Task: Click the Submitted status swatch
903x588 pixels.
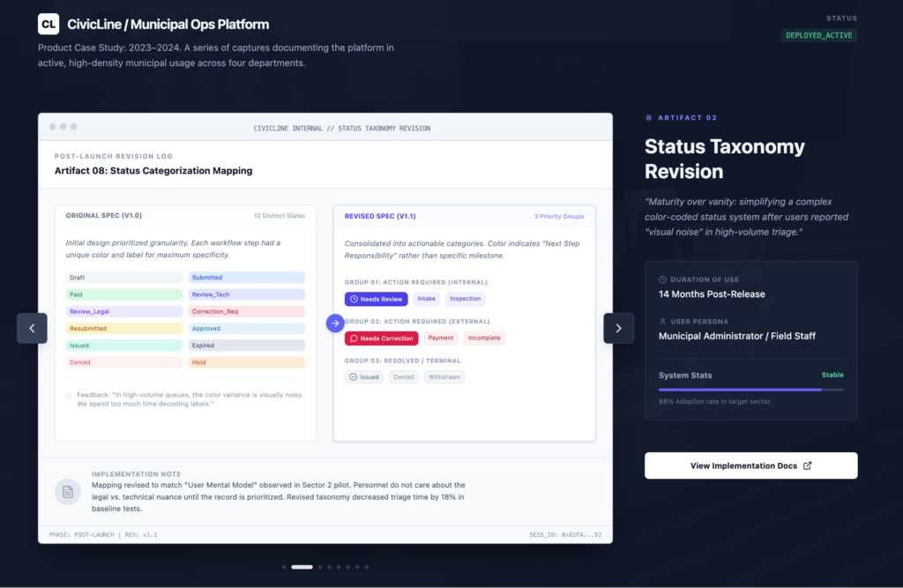Action: point(247,278)
